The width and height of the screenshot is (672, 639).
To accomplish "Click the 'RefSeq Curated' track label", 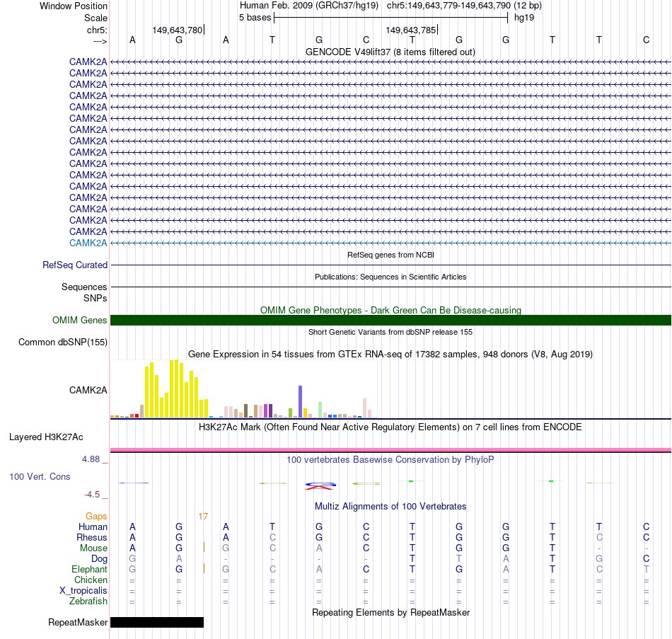I will point(75,265).
